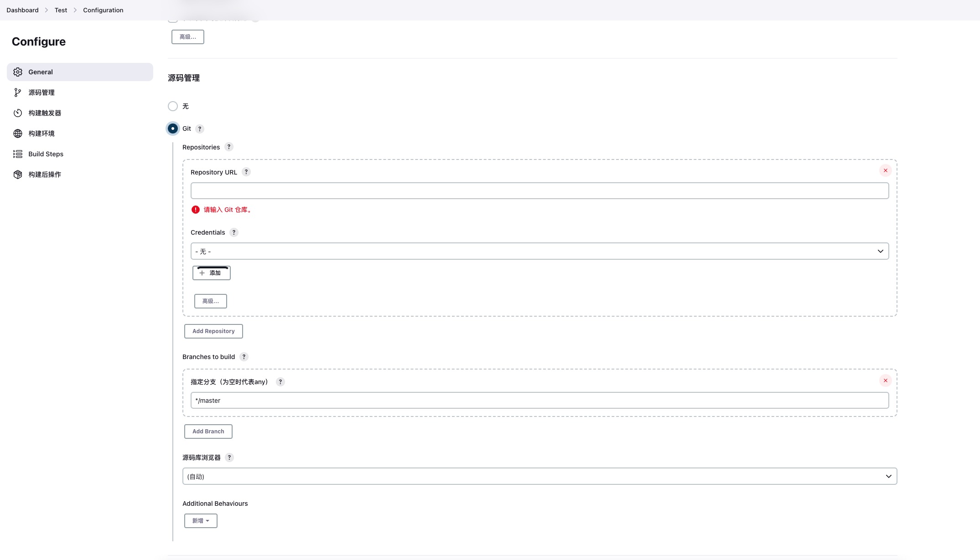980x560 pixels.
Task: Open the Credentials dropdown showing - 无 -
Action: tap(539, 251)
